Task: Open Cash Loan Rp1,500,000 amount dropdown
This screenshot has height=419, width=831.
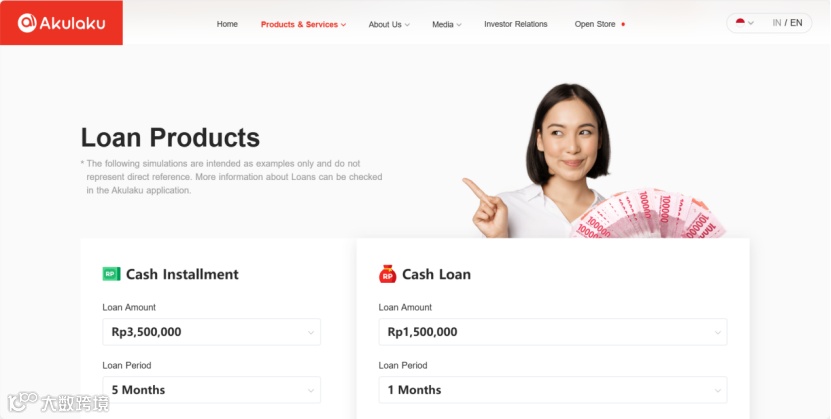Action: point(553,332)
